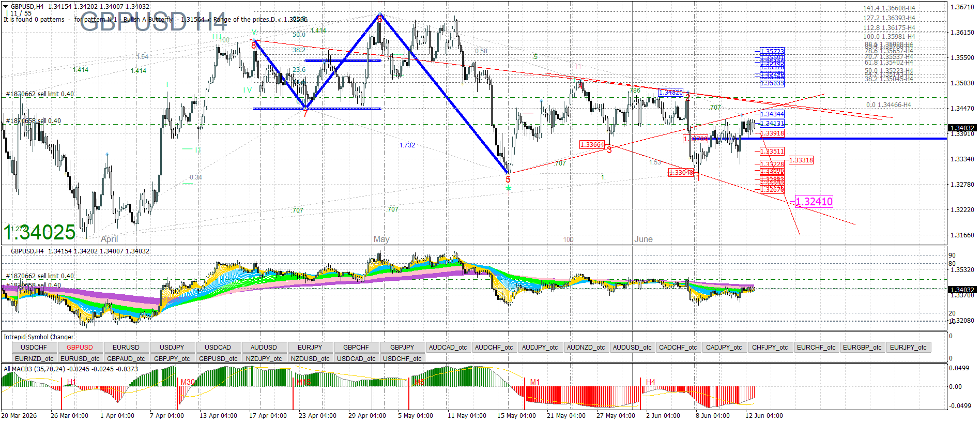This screenshot has width=980, height=422.
Task: Select the GBPJPY symbol button
Action: coord(402,348)
